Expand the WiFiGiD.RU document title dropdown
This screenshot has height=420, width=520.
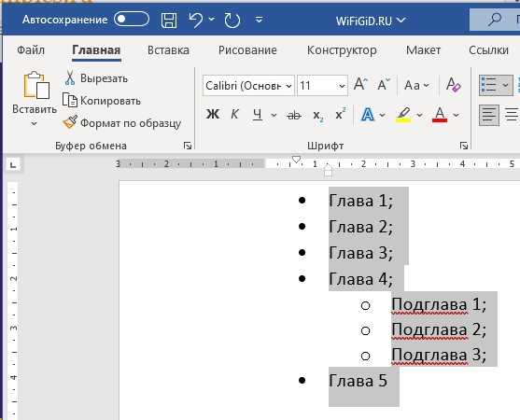click(x=401, y=21)
